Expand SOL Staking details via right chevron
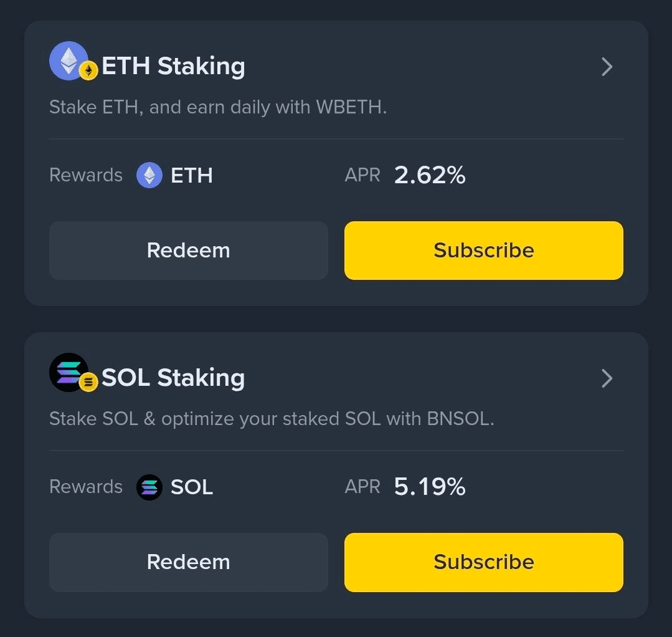 [607, 378]
